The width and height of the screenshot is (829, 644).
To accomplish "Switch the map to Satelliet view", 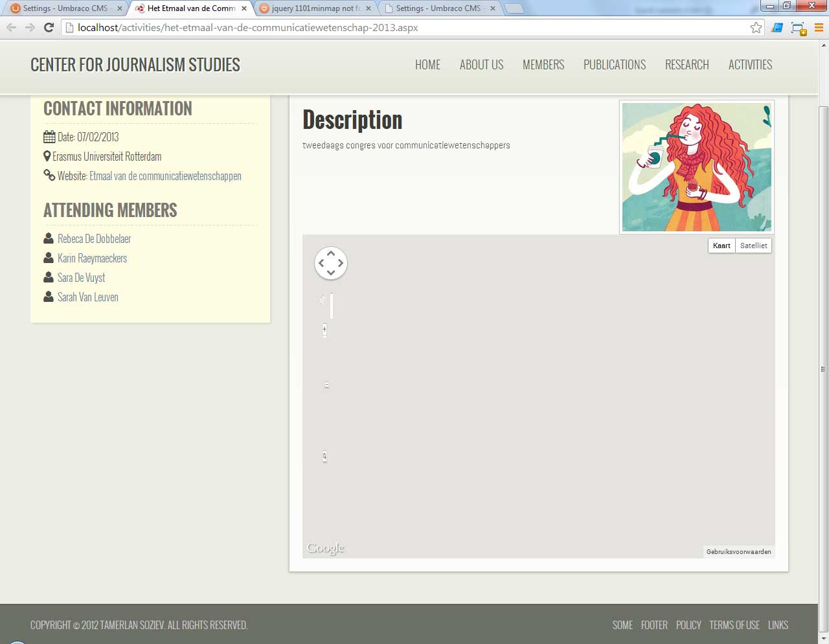I will [753, 246].
